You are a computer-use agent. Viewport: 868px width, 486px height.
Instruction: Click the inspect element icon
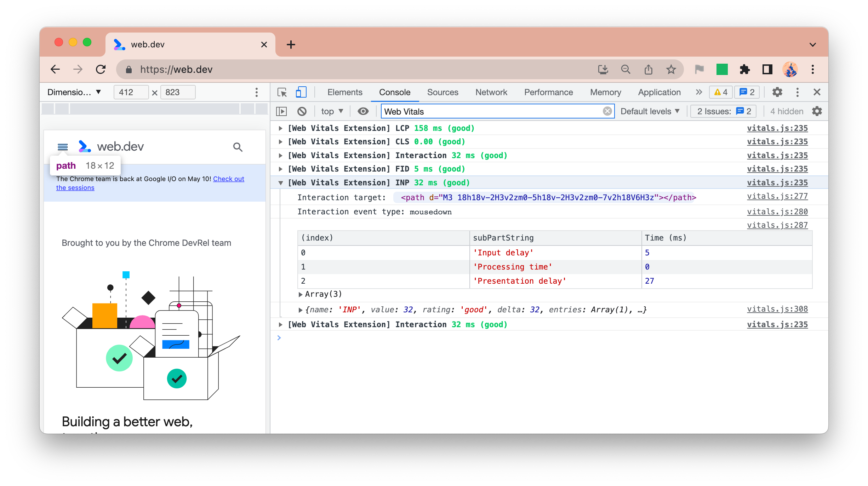(282, 92)
